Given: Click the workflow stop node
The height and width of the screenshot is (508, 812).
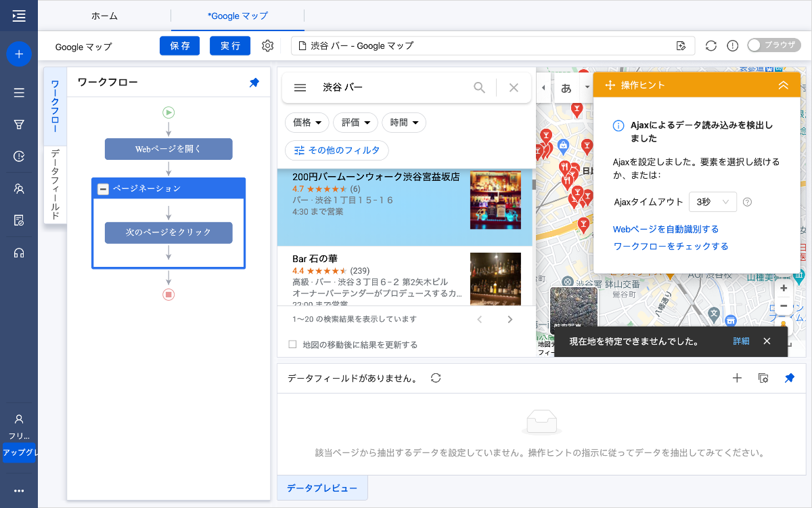Looking at the screenshot, I should point(168,295).
